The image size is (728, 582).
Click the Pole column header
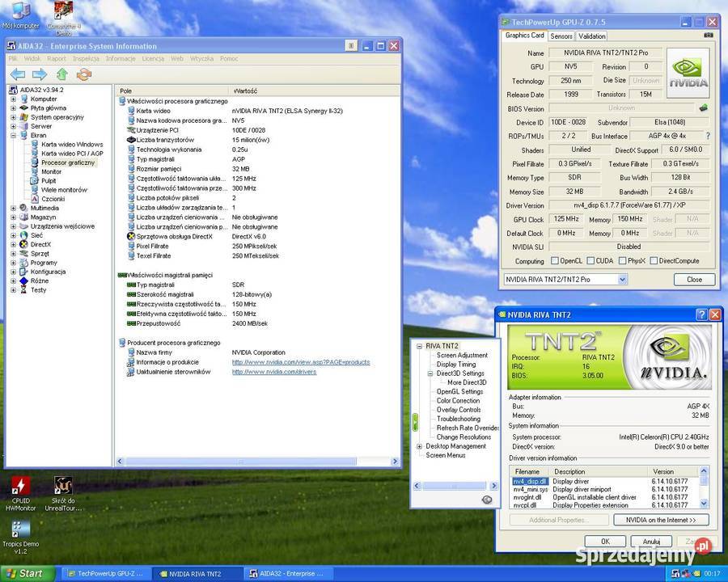(x=171, y=91)
